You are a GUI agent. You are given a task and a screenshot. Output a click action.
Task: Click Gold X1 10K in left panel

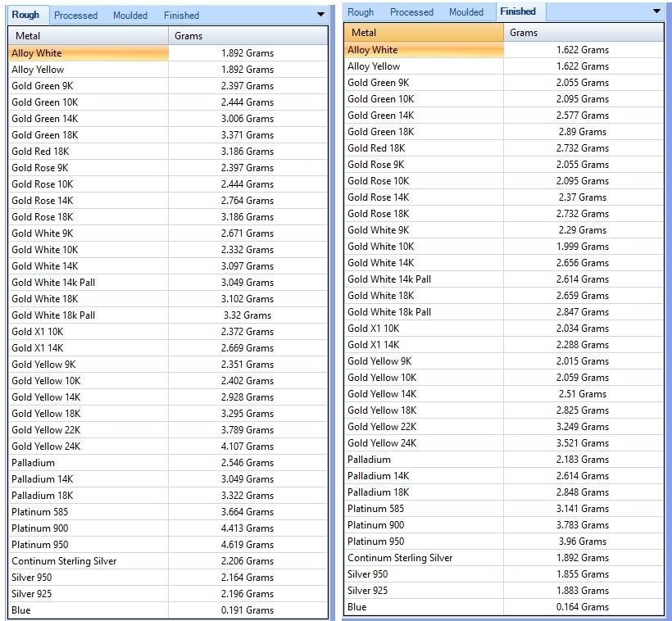point(168,332)
